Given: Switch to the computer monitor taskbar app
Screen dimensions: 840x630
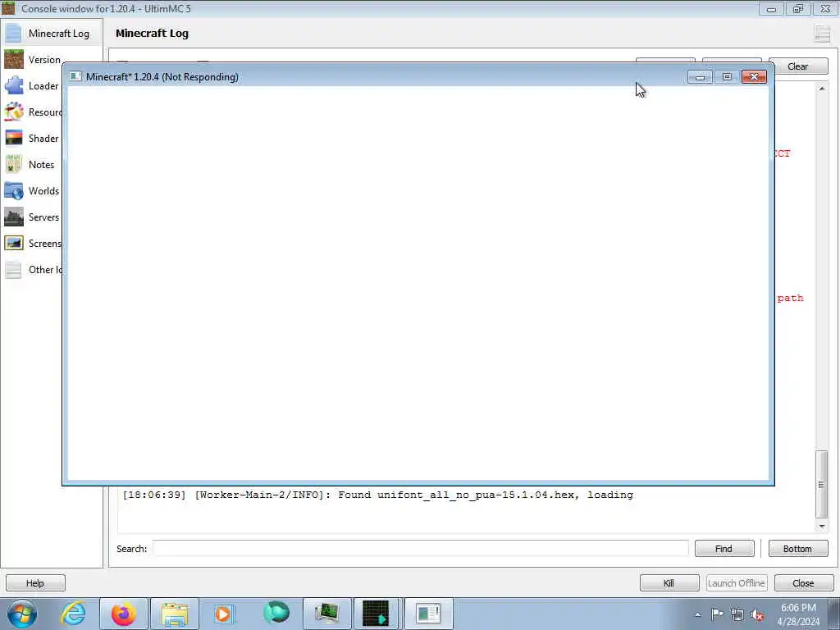Looking at the screenshot, I should pyautogui.click(x=326, y=614).
